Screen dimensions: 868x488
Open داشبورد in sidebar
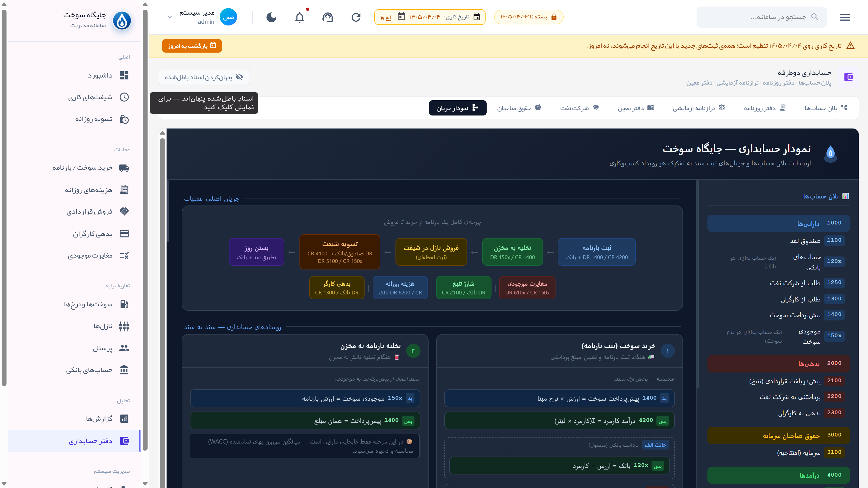74,75
